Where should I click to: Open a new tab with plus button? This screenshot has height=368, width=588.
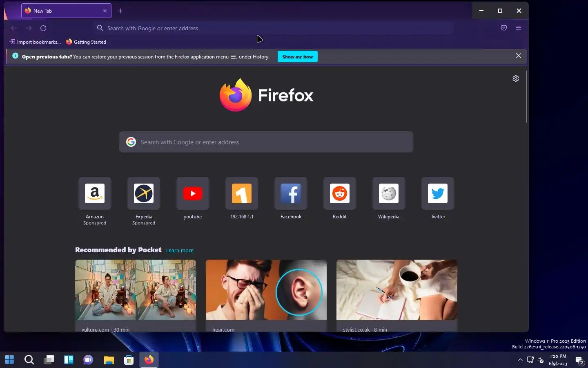120,11
